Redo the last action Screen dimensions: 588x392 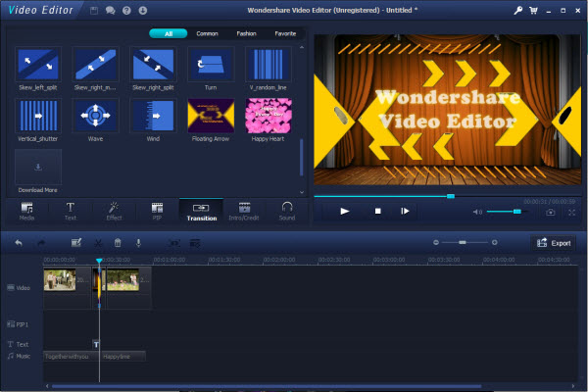pyautogui.click(x=41, y=243)
